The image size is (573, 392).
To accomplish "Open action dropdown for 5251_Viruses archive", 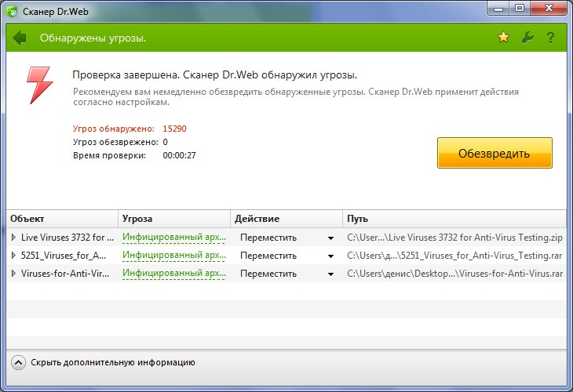I will pos(330,256).
